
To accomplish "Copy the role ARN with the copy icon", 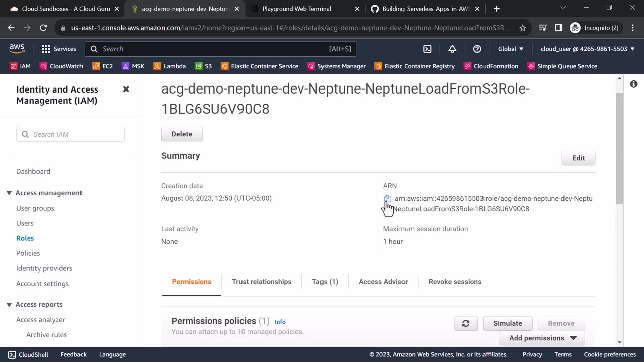I will [387, 199].
